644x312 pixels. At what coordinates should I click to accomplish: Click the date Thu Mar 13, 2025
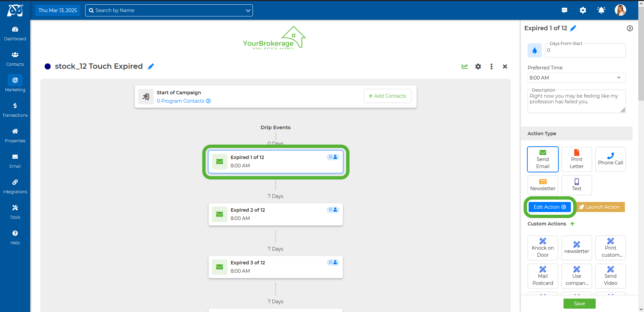58,10
